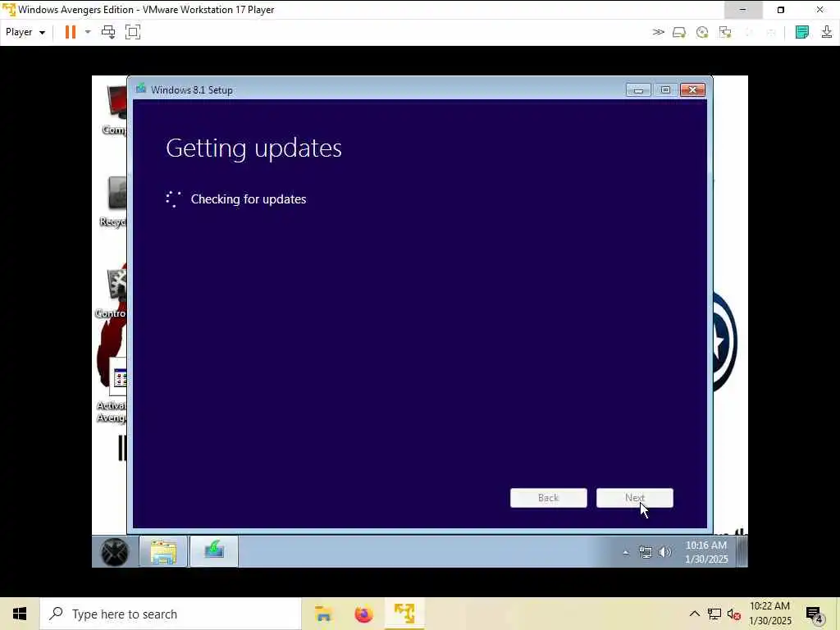Pause the virtual machine with the orange pause button
Image resolution: width=840 pixels, height=630 pixels.
point(71,32)
